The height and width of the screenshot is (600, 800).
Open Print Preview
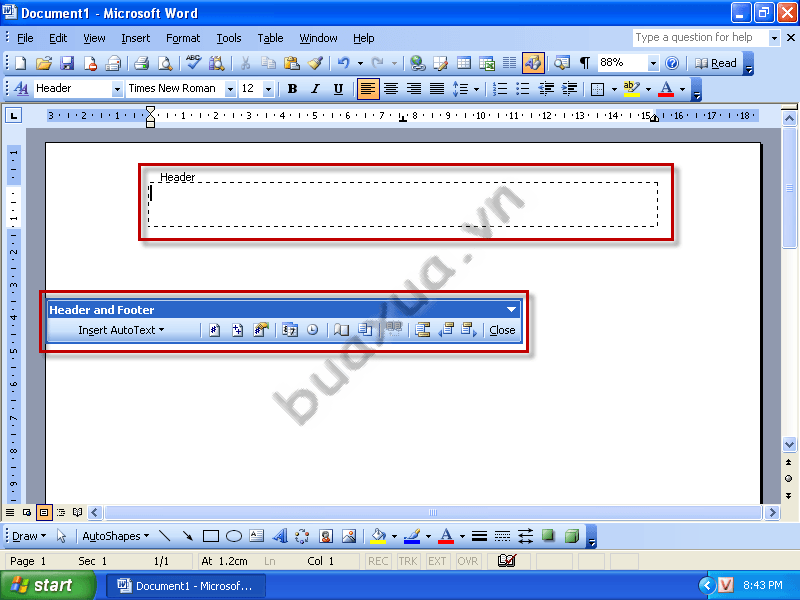tap(165, 63)
